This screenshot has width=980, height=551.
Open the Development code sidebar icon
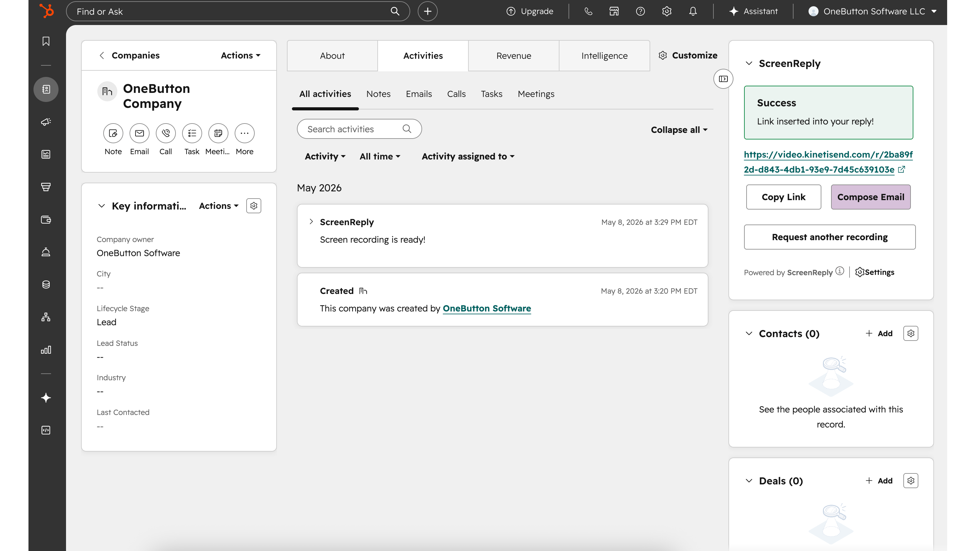[x=46, y=430]
